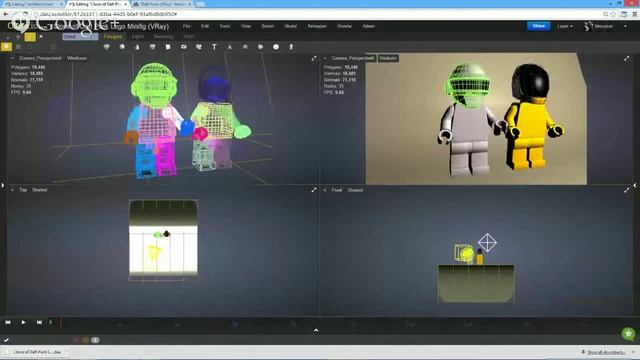
Task: Create a sphere with the round primitive icon
Action: tap(260, 47)
